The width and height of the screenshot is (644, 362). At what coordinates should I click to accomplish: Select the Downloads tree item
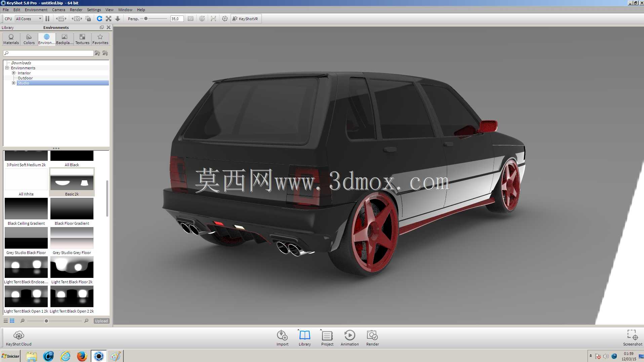point(21,63)
